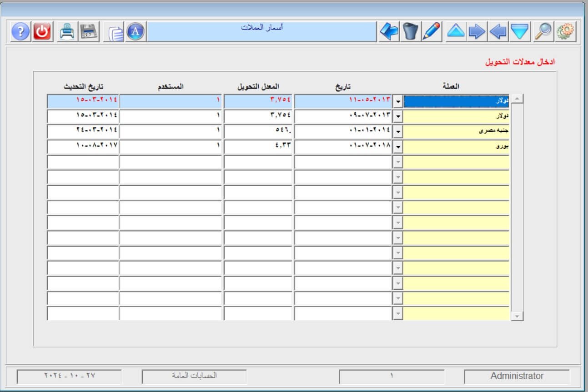The width and height of the screenshot is (588, 392).
Task: Open currency dropdown in first row
Action: click(x=398, y=102)
